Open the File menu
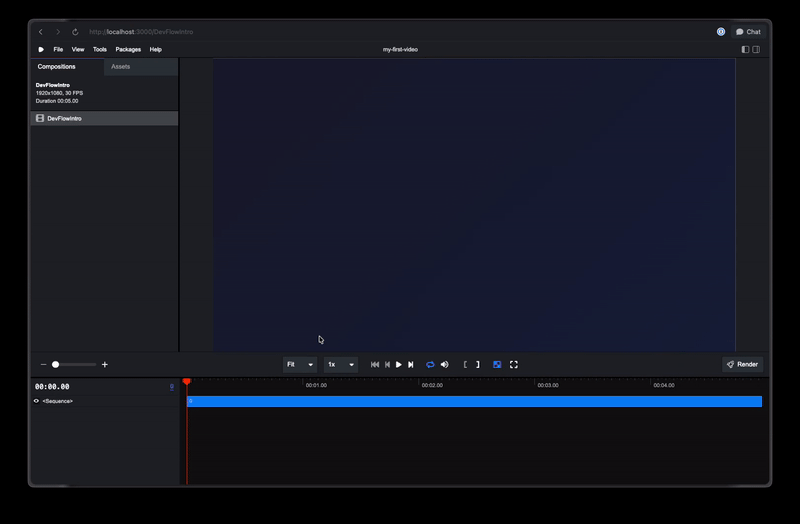The height and width of the screenshot is (524, 800). tap(58, 49)
